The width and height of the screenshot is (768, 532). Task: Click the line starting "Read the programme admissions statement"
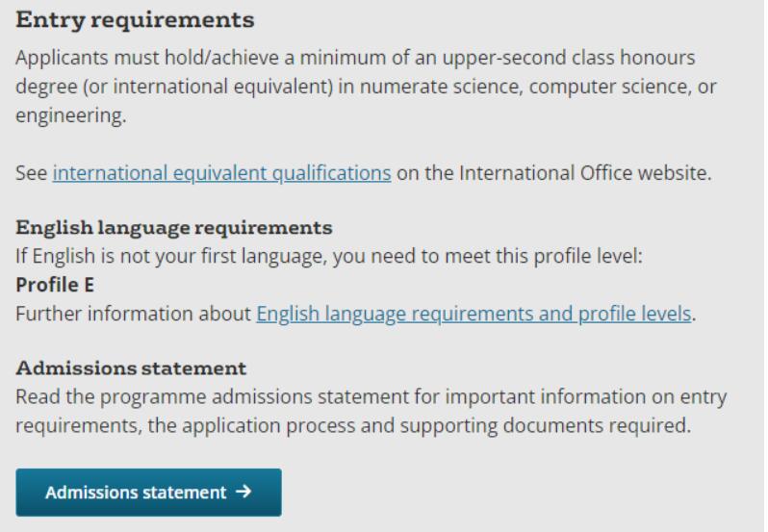[x=371, y=397]
